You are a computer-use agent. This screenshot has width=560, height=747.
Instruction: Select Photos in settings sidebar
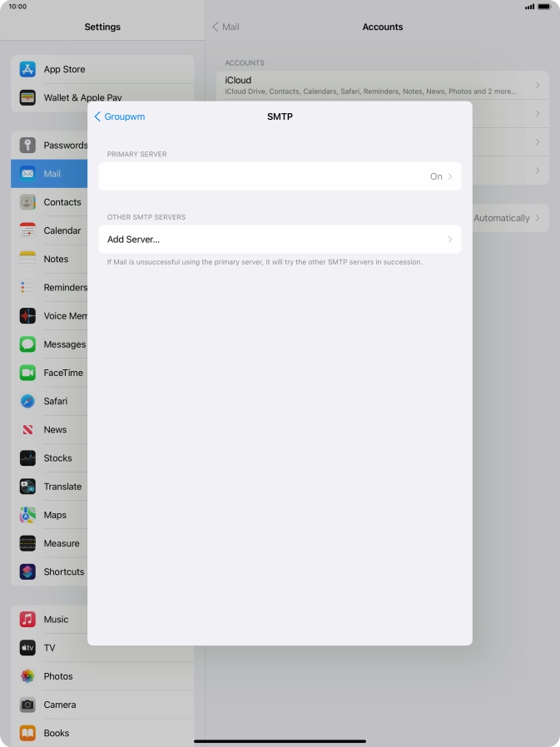tap(57, 676)
